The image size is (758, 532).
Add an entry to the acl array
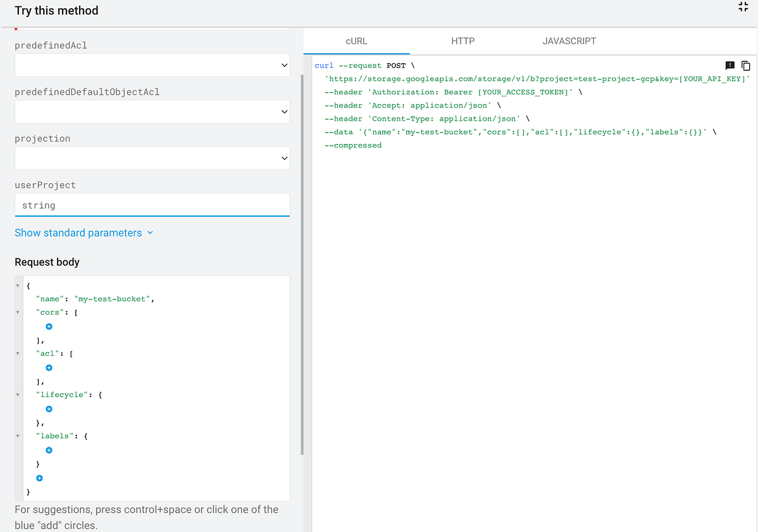(49, 367)
